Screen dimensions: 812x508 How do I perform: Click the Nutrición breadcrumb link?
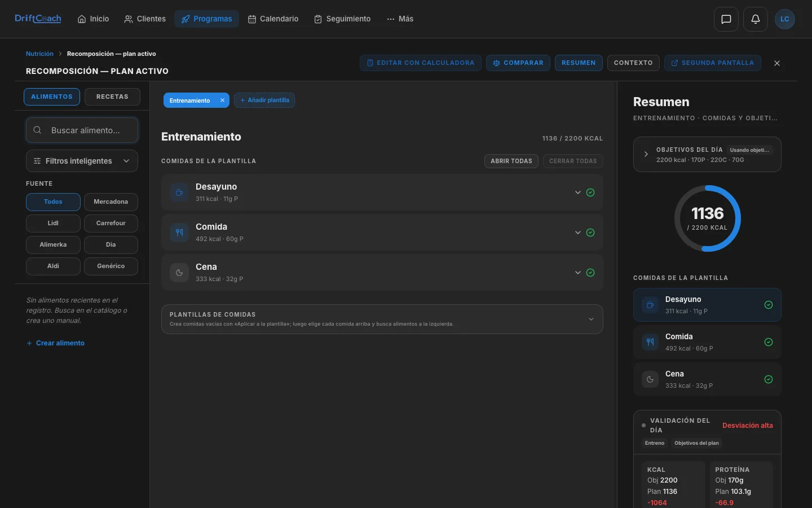click(x=39, y=54)
